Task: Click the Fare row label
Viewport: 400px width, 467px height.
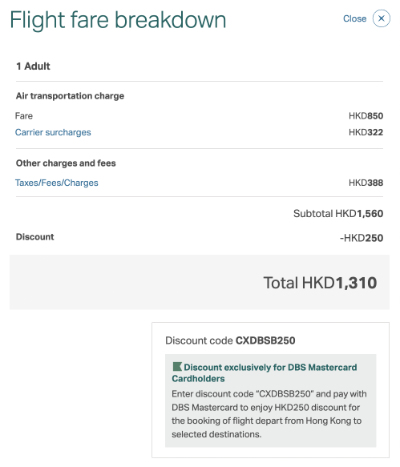Action: point(24,116)
